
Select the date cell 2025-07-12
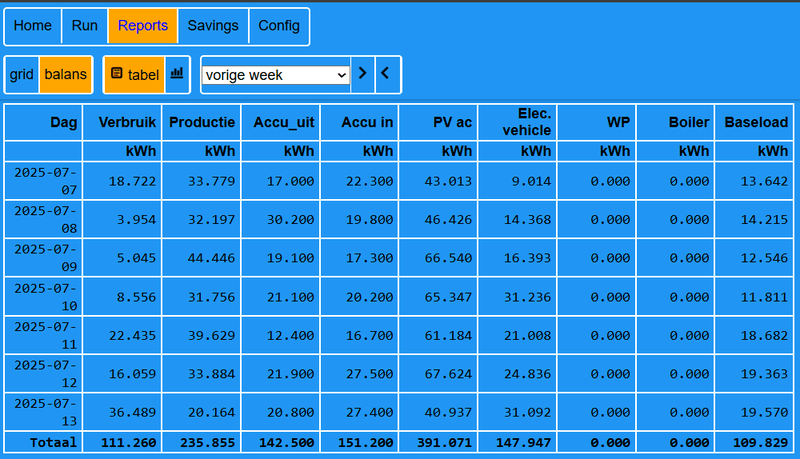(x=43, y=374)
